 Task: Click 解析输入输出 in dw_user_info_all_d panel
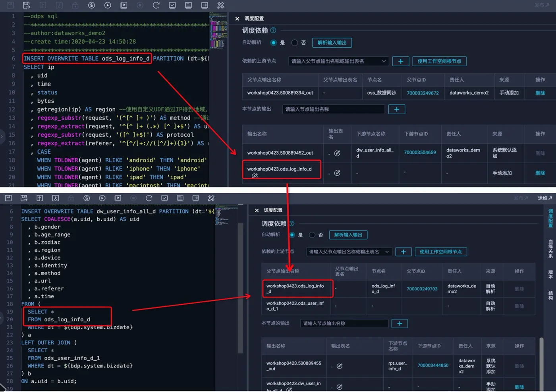point(348,235)
